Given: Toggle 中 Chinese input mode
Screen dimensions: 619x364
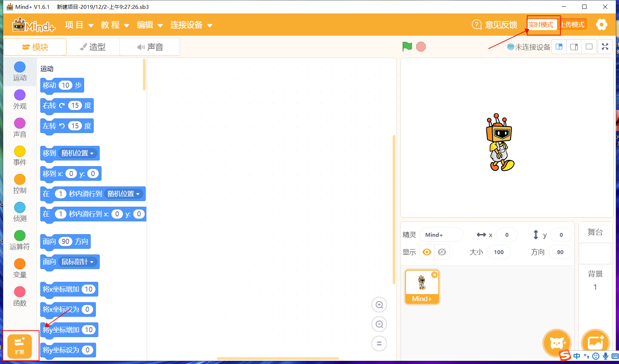Looking at the screenshot, I should click(x=577, y=356).
